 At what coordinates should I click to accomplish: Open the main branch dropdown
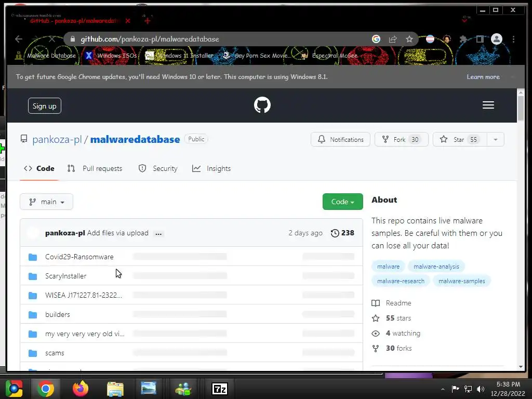46,202
